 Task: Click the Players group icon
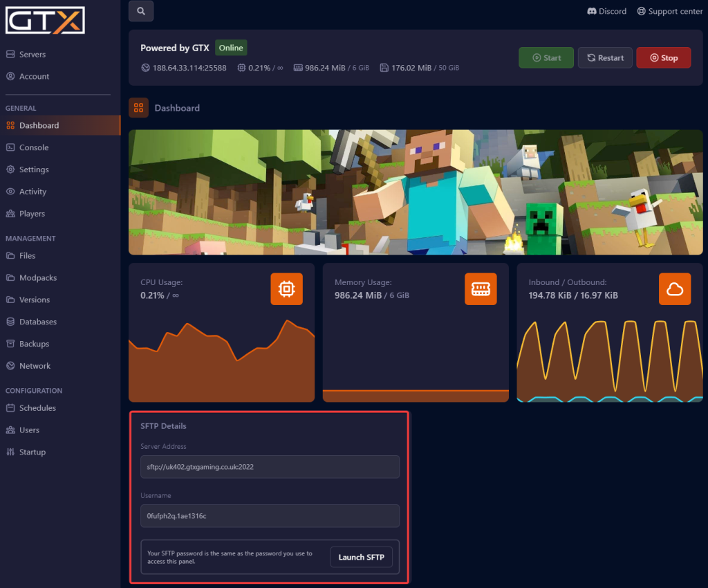(10, 214)
